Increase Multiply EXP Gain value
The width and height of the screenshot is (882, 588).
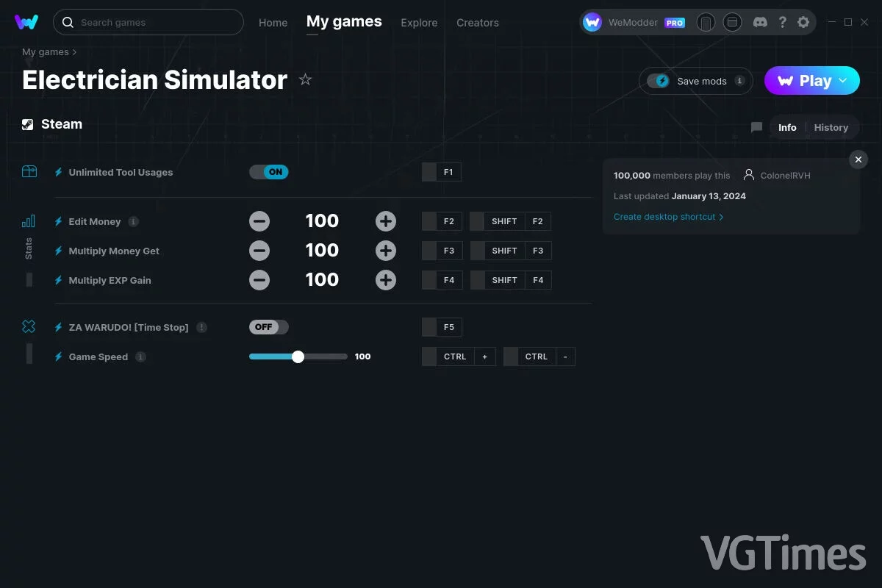click(386, 280)
